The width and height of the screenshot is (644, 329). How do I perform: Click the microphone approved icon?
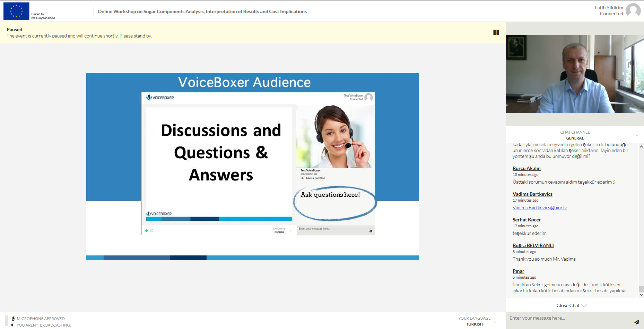click(x=13, y=319)
